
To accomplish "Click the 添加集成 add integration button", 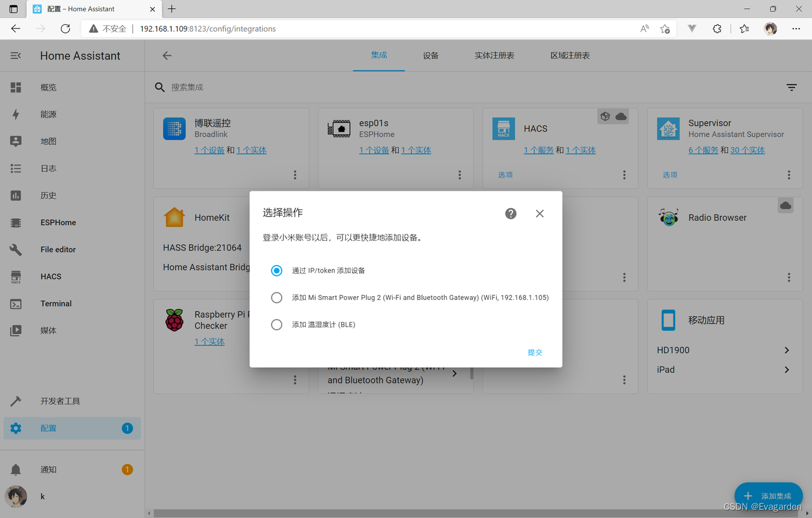I will 769,496.
